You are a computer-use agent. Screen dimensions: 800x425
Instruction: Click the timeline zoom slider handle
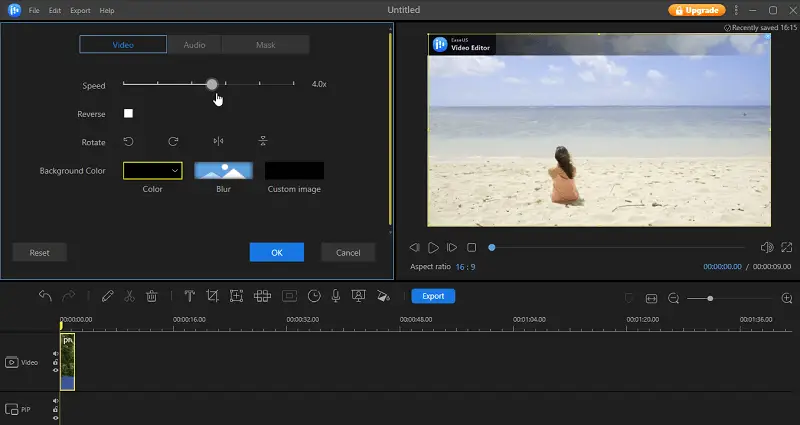pos(710,298)
